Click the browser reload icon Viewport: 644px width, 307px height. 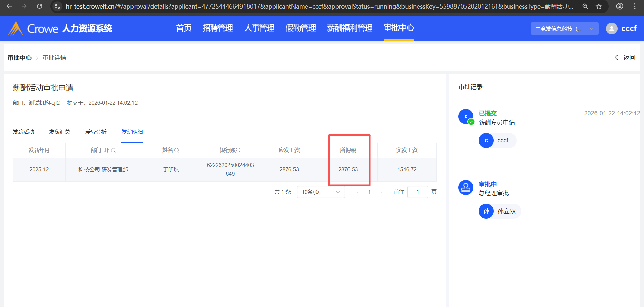point(39,6)
